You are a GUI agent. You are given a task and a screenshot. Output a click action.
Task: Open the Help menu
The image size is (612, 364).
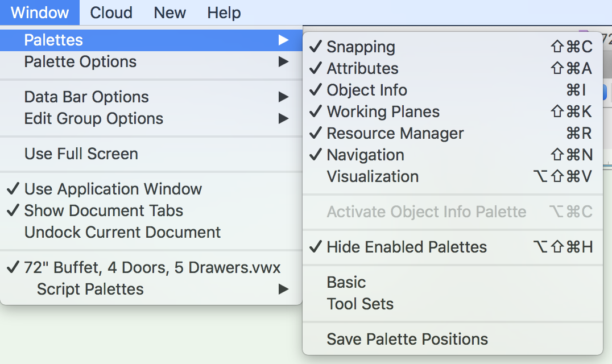[x=223, y=13]
